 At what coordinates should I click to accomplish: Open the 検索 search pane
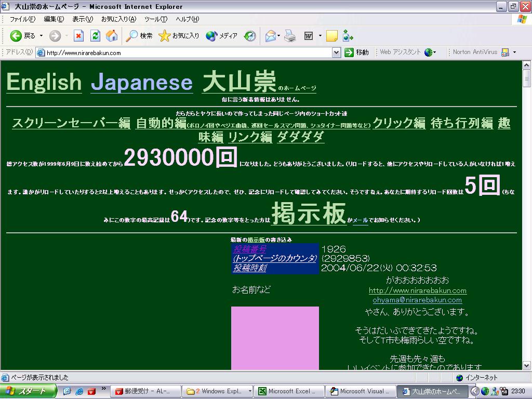pyautogui.click(x=139, y=36)
